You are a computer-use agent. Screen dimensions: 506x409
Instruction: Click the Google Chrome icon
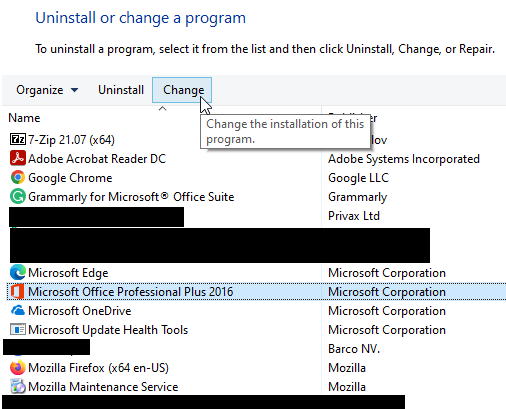coord(18,177)
